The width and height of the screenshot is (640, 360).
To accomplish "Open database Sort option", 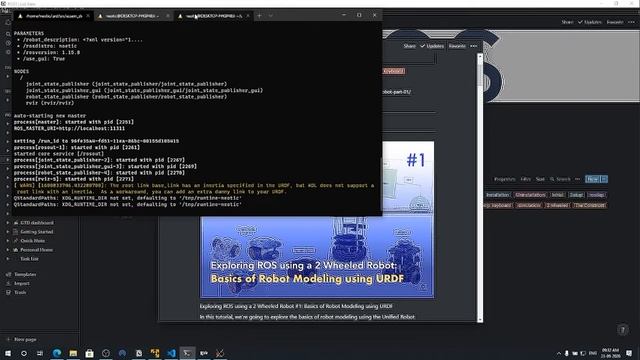I will point(540,179).
